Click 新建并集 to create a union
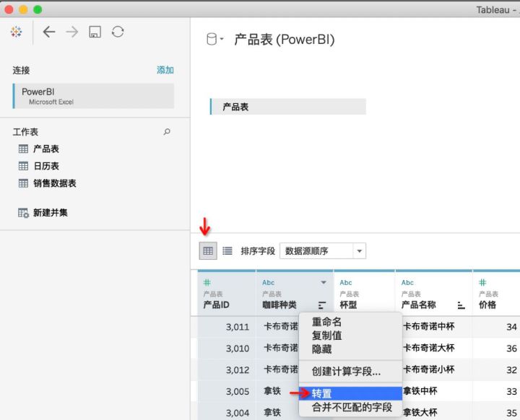Screen dimensions: 520x420 pyautogui.click(x=50, y=212)
